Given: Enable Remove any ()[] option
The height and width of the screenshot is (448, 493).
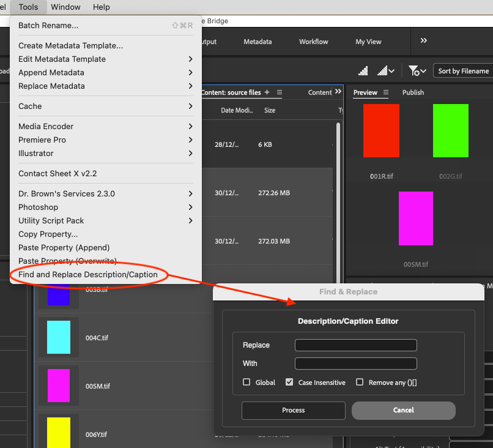Looking at the screenshot, I should (360, 382).
